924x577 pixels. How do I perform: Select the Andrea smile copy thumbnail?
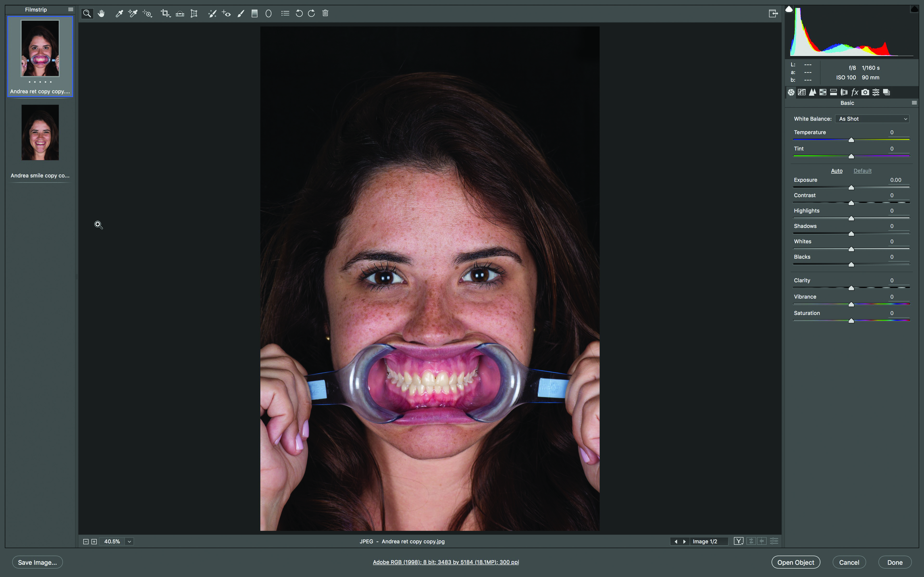coord(40,133)
